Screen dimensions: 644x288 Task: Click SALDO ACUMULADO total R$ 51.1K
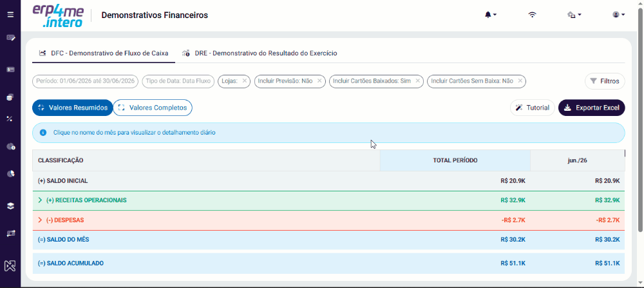513,263
